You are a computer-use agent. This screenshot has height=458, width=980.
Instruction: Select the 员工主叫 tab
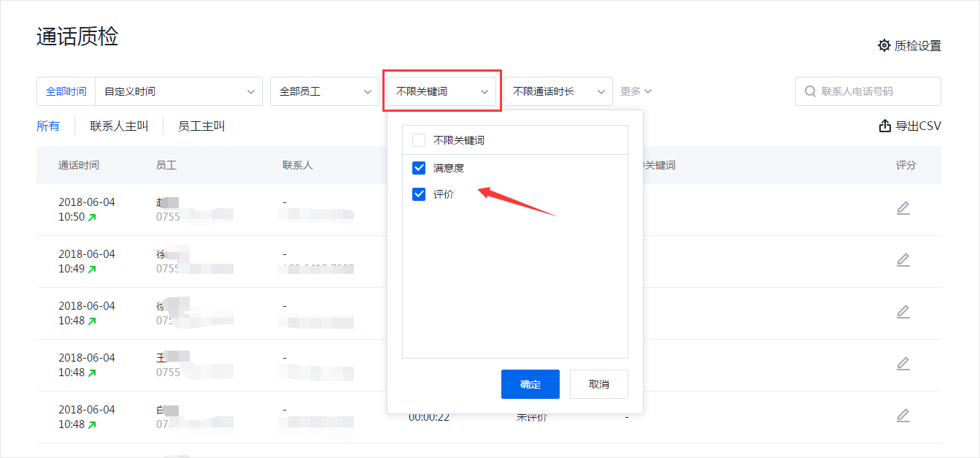pyautogui.click(x=201, y=126)
